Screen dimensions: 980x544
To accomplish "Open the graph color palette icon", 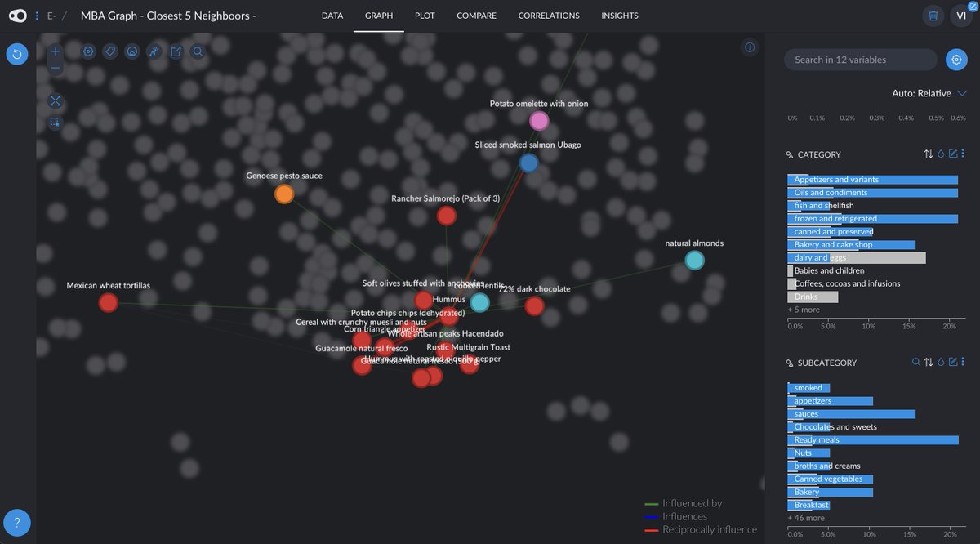I will coord(131,51).
